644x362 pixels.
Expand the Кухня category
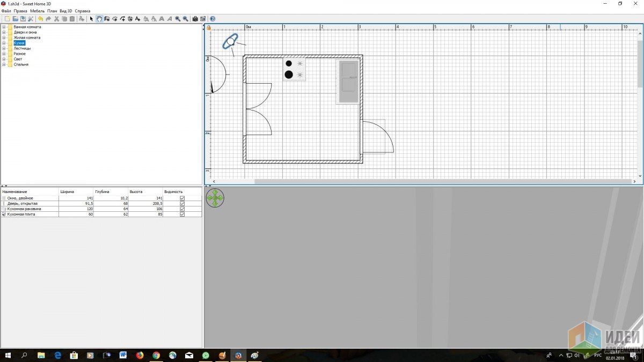(x=4, y=43)
